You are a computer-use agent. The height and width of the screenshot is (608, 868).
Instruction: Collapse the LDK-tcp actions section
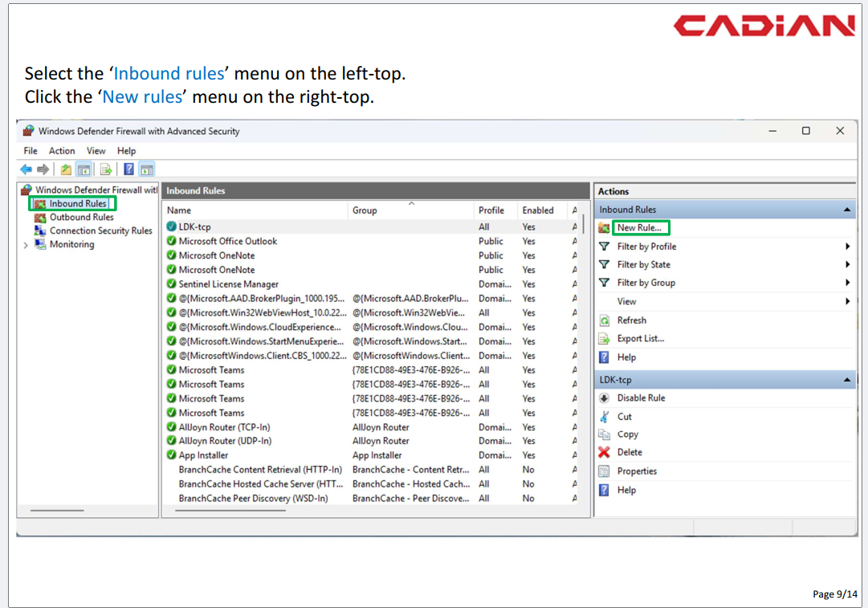(847, 380)
